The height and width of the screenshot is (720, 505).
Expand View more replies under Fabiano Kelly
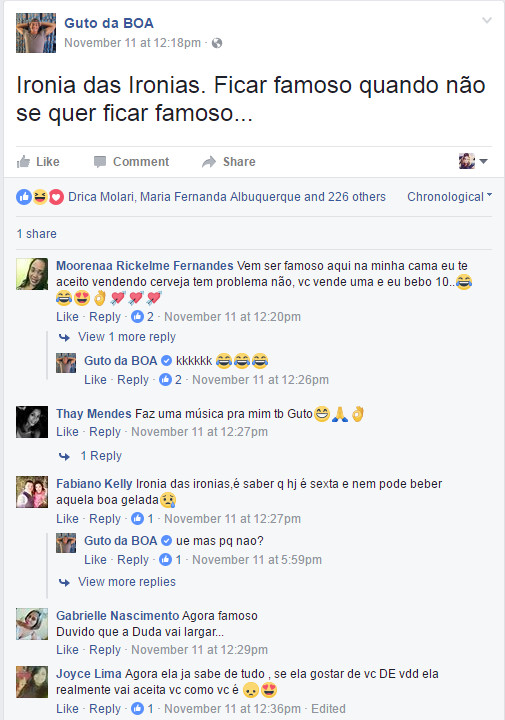[127, 582]
